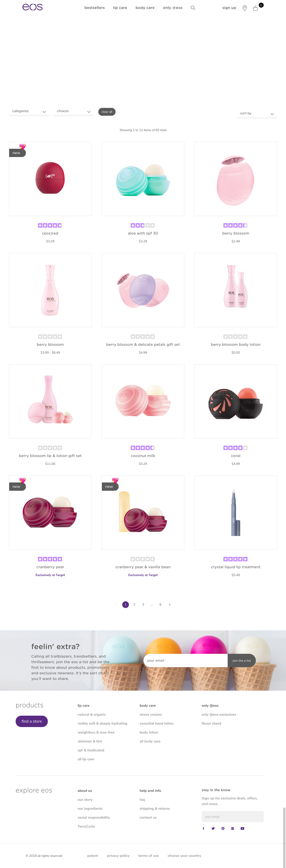Open the Pinterest icon in footer
Screen dimensions: 286x868
coord(223,829)
